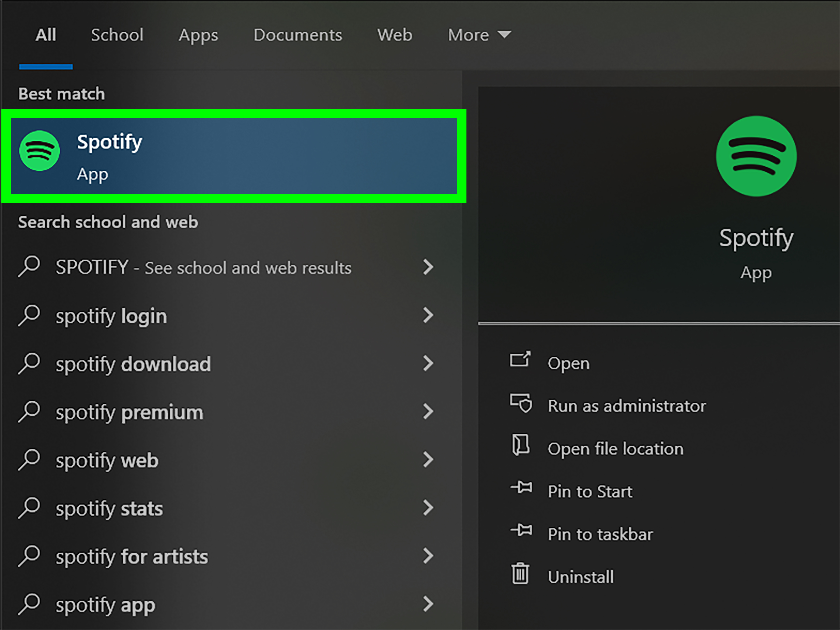Screen dimensions: 840x630
Task: Select Open file location
Action: click(x=616, y=449)
